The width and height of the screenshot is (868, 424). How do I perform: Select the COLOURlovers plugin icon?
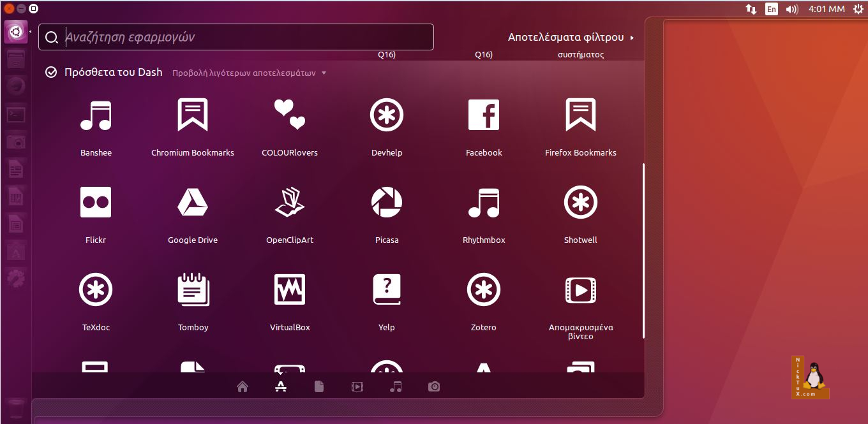[x=290, y=116]
